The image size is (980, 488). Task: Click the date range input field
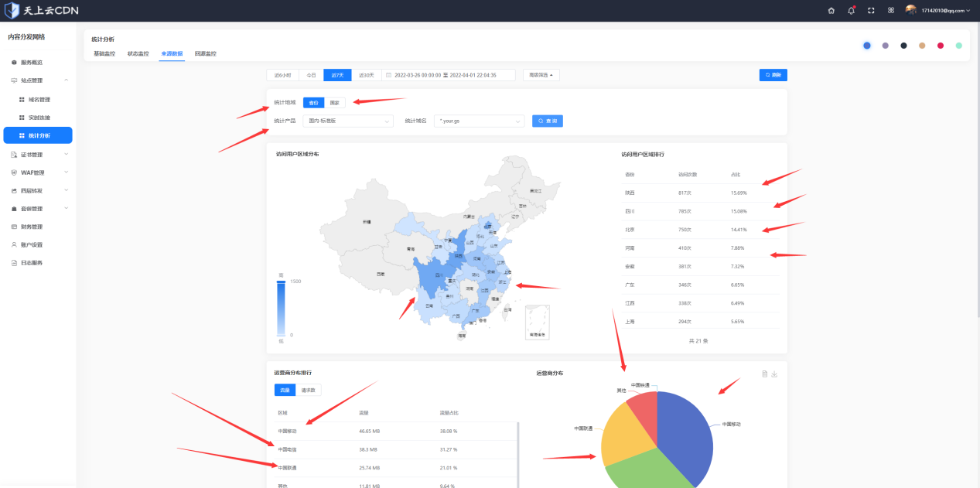pyautogui.click(x=449, y=75)
